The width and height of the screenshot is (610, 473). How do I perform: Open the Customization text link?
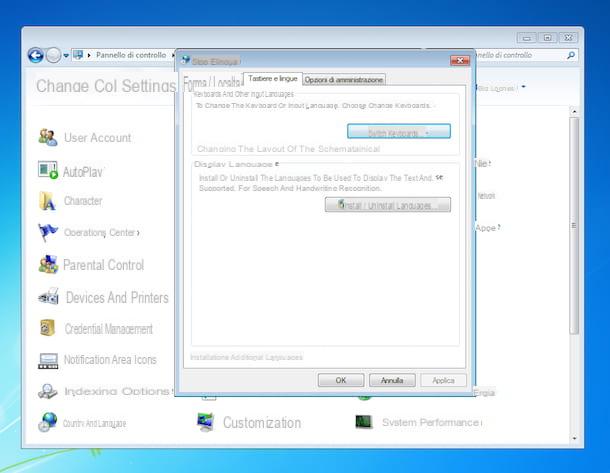[x=262, y=422]
